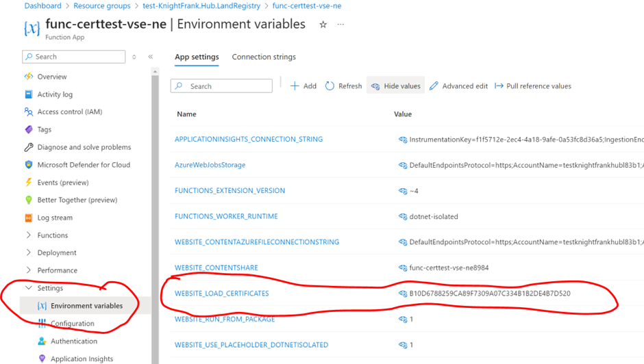Image resolution: width=644 pixels, height=364 pixels.
Task: Click the Activity log icon
Action: pos(29,94)
